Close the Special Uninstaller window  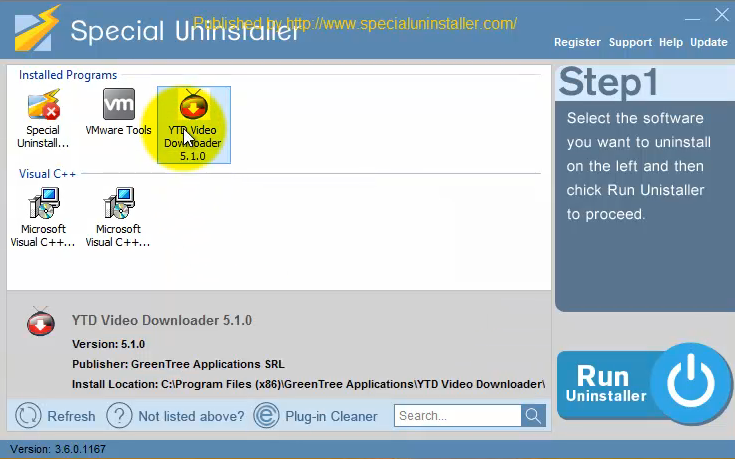(722, 15)
